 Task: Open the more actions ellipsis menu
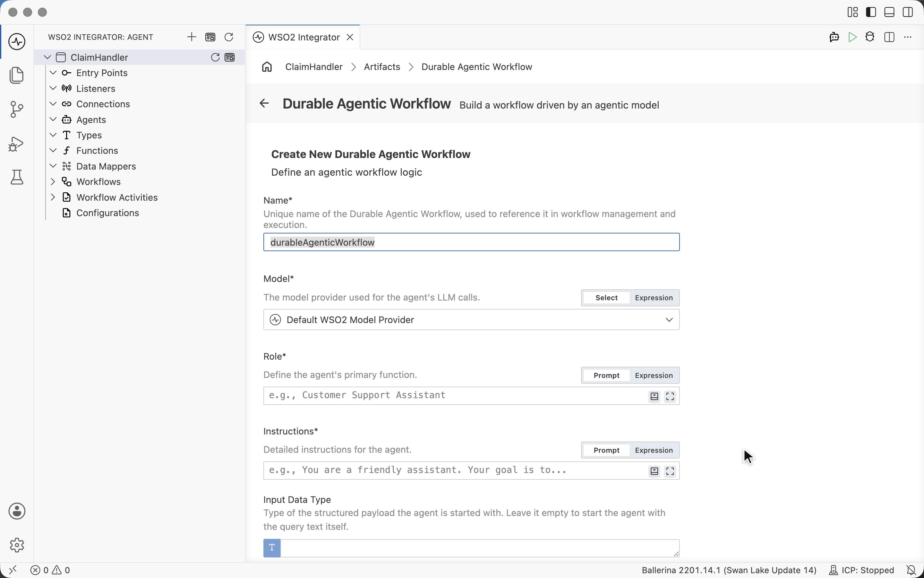pos(908,37)
